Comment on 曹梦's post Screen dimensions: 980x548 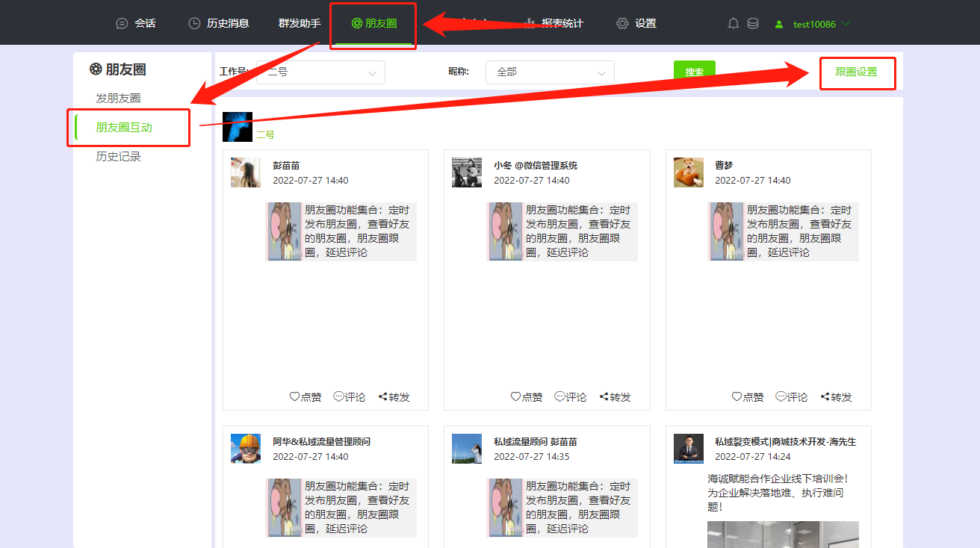792,397
